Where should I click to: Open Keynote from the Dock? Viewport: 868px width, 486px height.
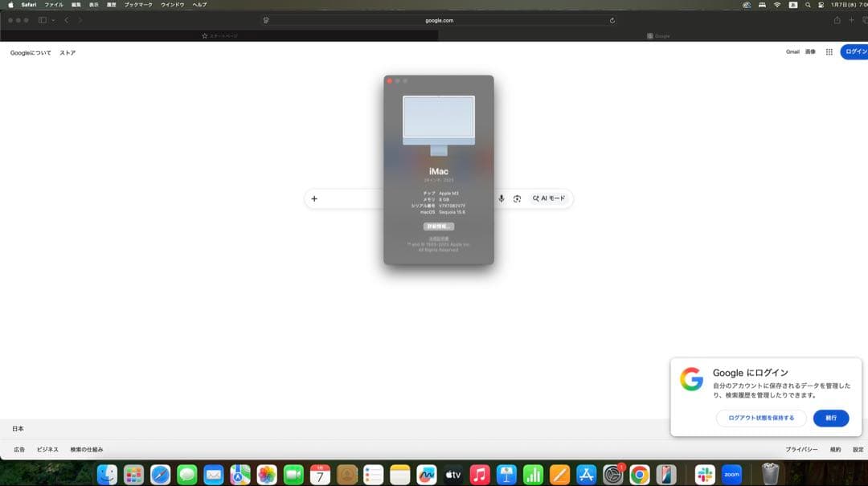point(506,475)
